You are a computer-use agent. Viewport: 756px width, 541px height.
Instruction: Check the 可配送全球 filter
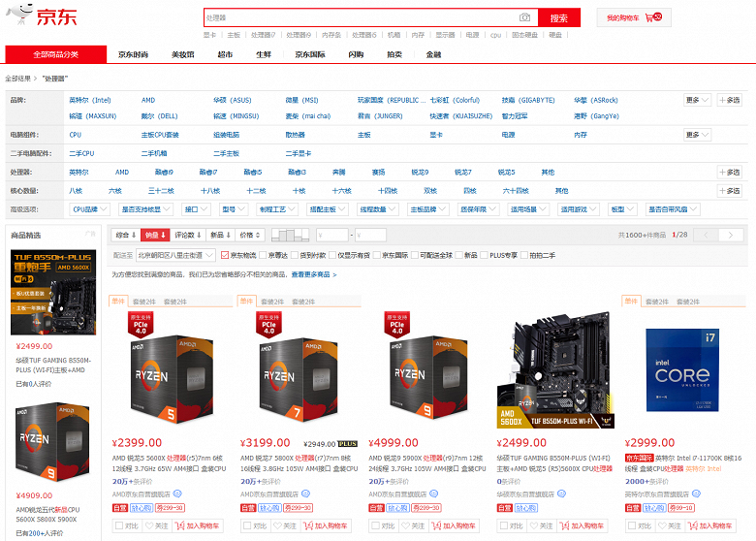(x=415, y=255)
